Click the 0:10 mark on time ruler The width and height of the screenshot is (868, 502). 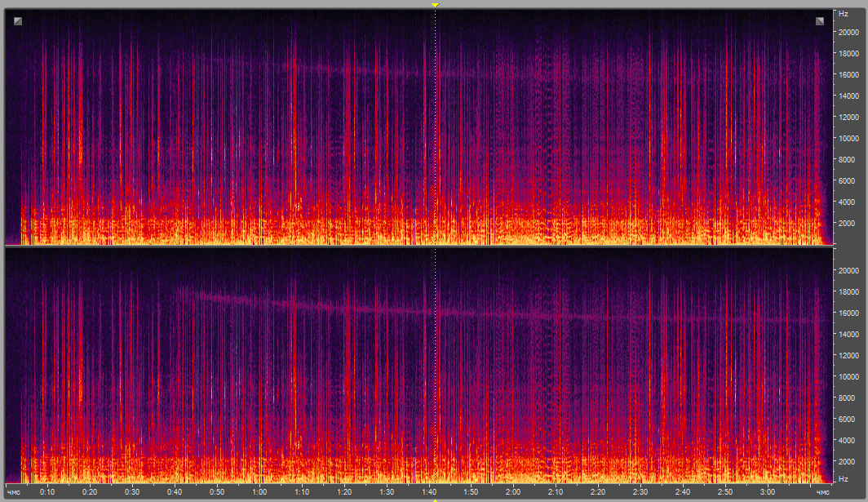(47, 492)
